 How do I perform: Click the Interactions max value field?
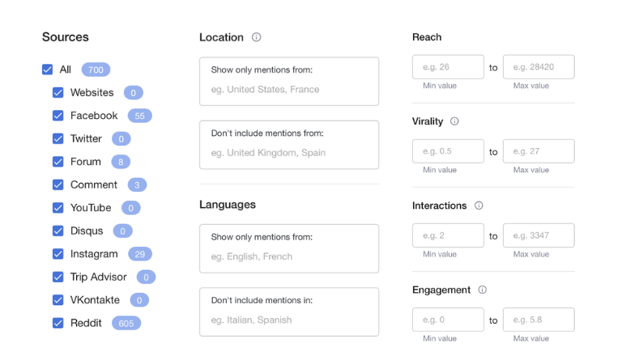tap(539, 235)
